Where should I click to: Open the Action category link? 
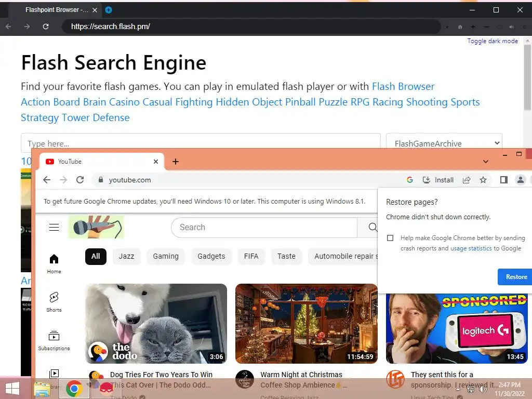point(36,102)
